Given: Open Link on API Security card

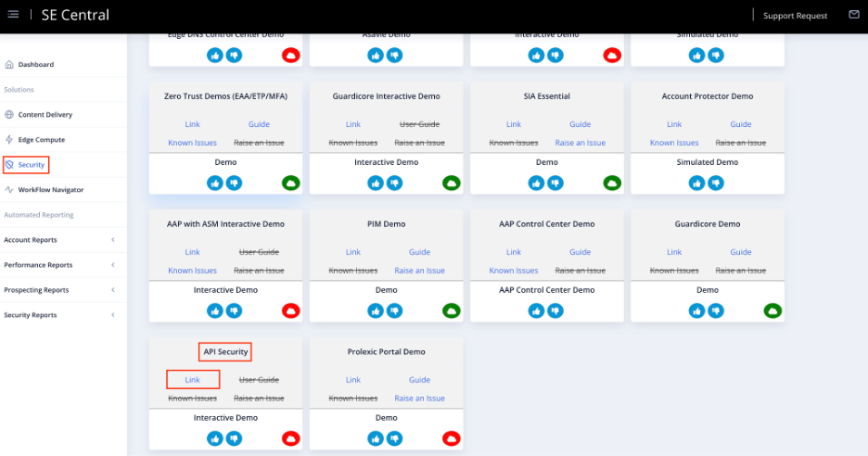Looking at the screenshot, I should 192,380.
